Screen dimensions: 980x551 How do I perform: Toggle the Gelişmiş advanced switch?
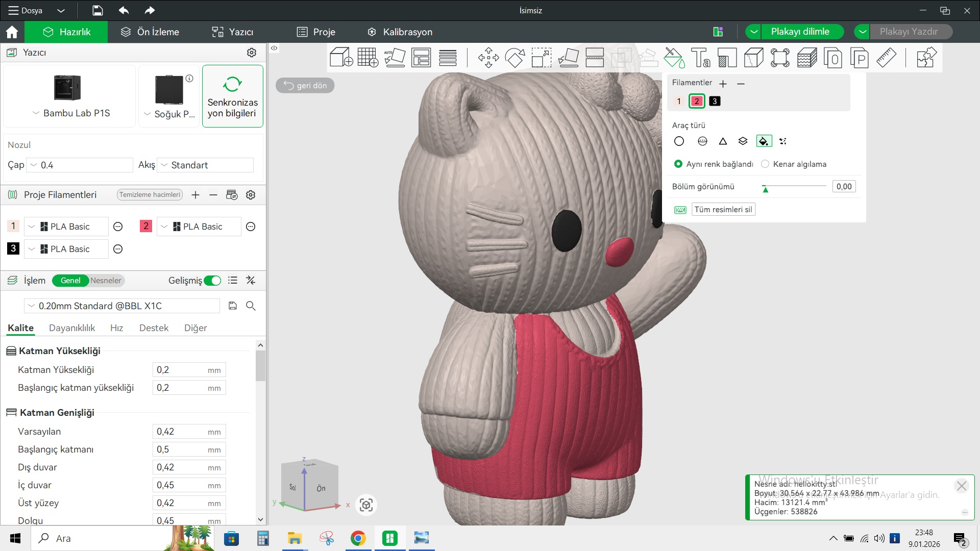pyautogui.click(x=212, y=281)
